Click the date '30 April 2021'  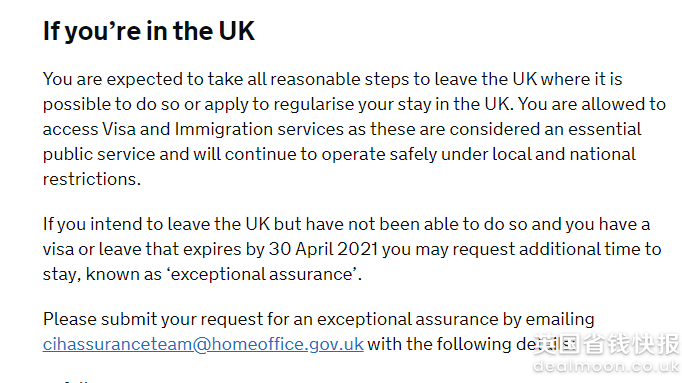point(323,249)
